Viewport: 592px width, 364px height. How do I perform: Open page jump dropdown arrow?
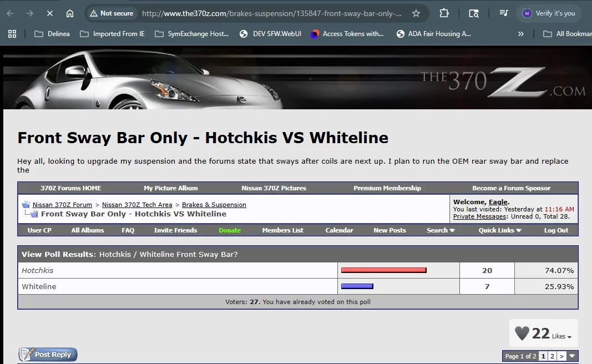[573, 356]
